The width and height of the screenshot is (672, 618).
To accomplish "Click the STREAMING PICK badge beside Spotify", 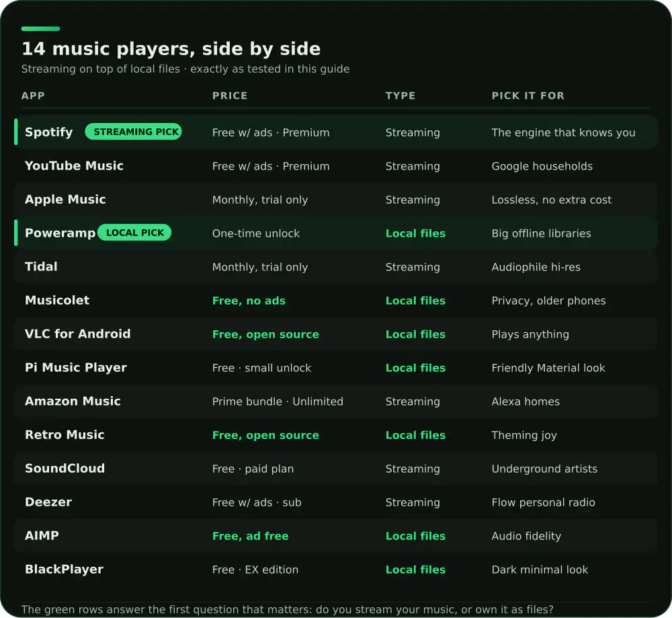I will pyautogui.click(x=133, y=132).
